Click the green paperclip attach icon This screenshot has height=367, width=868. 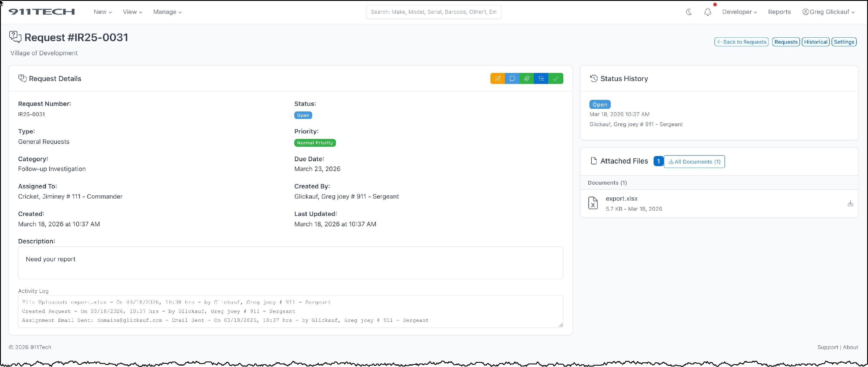coord(527,78)
